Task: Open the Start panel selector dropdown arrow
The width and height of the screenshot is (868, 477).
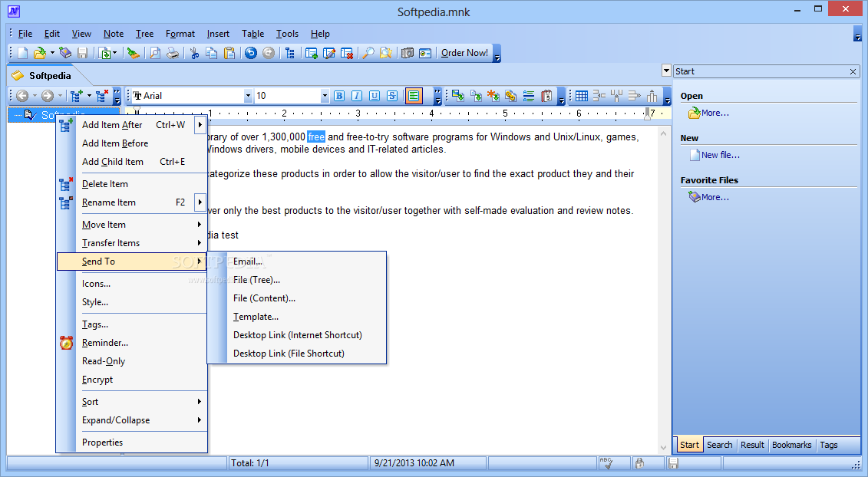Action: 666,71
